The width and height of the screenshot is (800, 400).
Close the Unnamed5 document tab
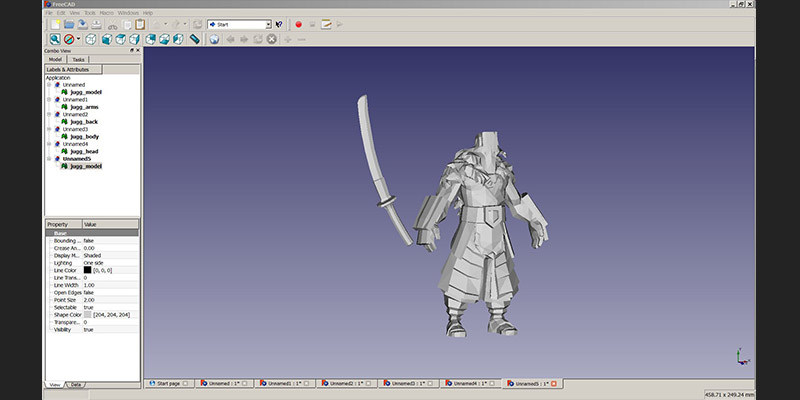click(554, 383)
